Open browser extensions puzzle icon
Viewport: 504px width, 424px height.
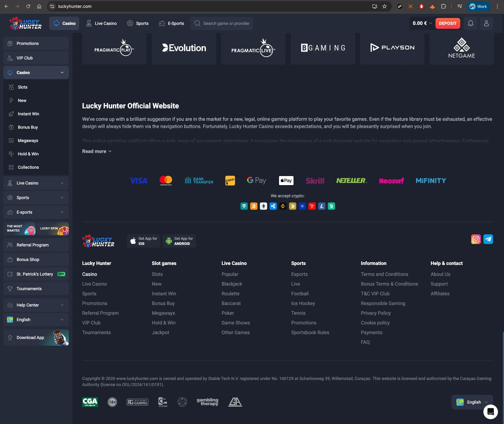point(443,6)
